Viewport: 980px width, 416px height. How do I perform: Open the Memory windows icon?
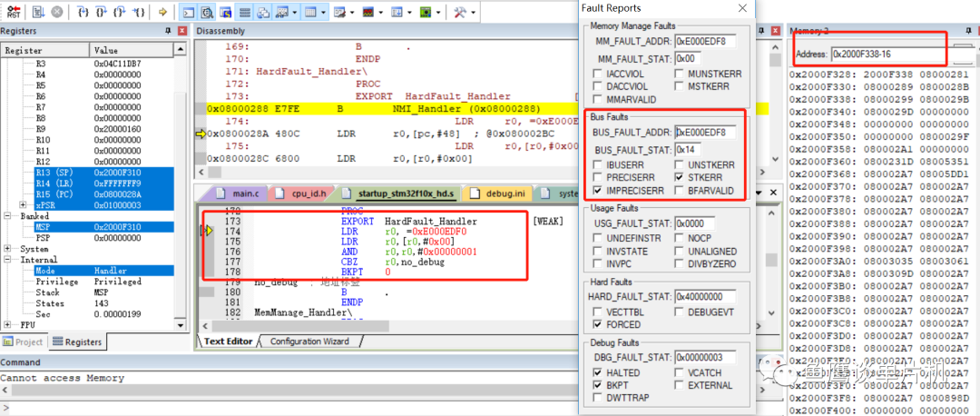[x=310, y=11]
